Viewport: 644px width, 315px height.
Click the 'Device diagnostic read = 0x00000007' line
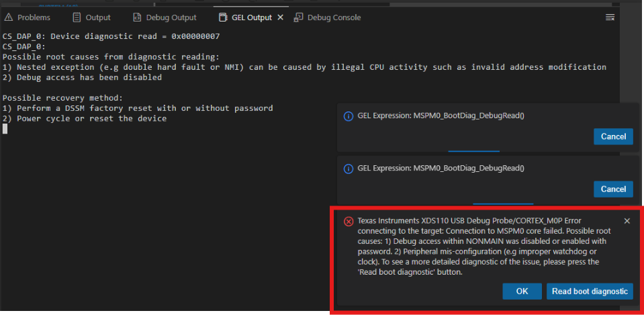tap(111, 36)
